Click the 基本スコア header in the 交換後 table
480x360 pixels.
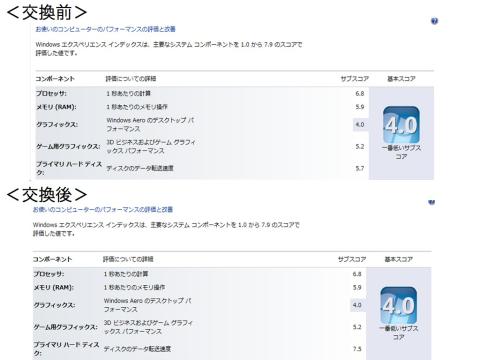point(399,259)
